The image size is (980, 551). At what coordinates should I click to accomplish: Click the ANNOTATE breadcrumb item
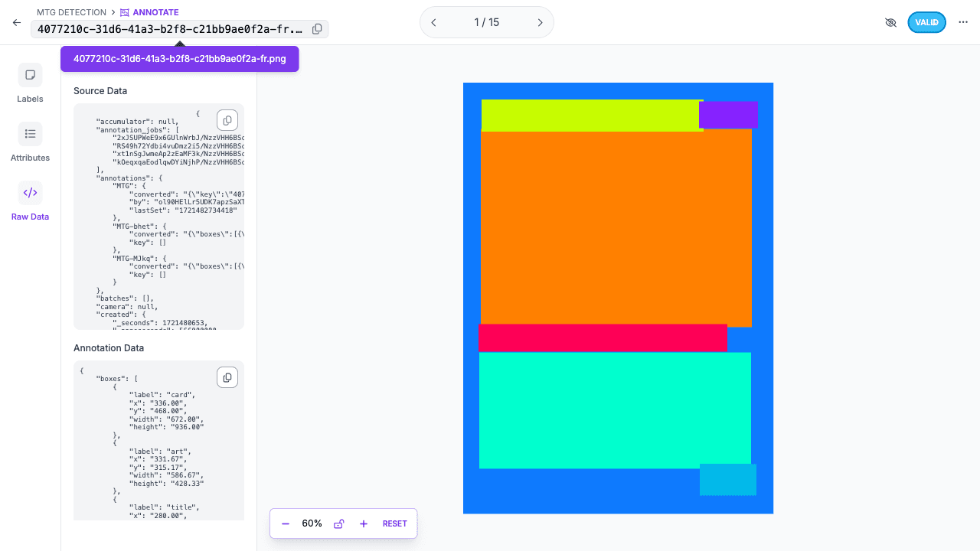[x=155, y=13]
